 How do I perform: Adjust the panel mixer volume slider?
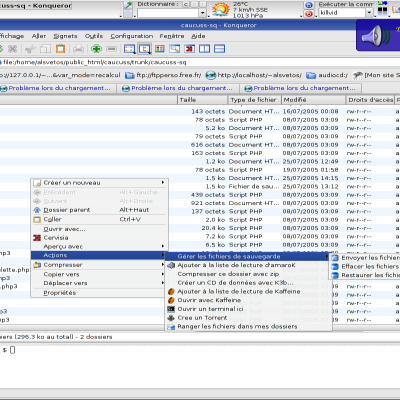(382, 11)
